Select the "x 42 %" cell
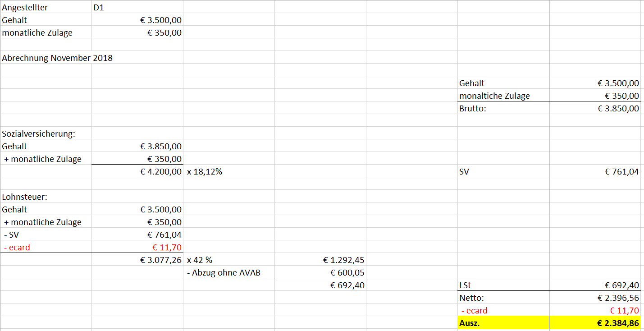This screenshot has height=331, width=644. [200, 260]
